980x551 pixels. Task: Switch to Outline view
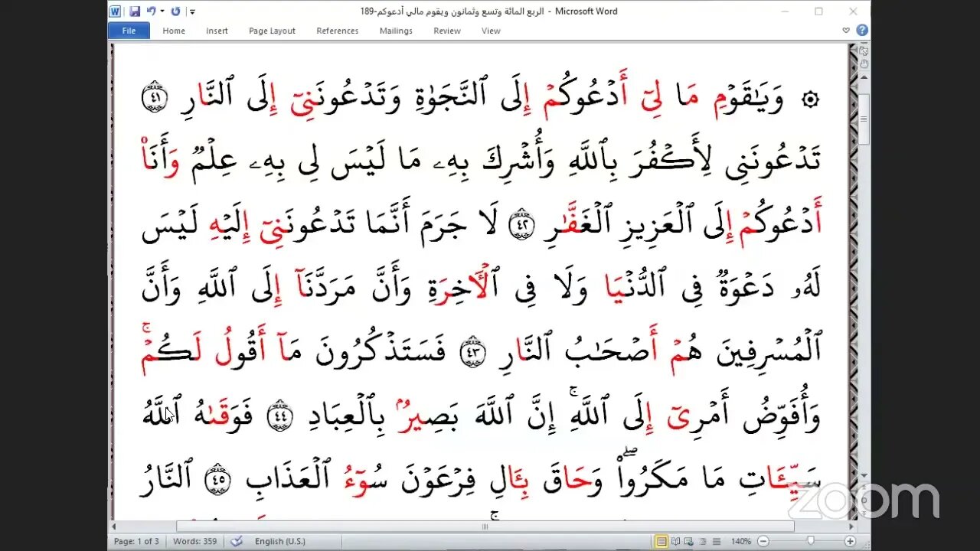[x=704, y=541]
